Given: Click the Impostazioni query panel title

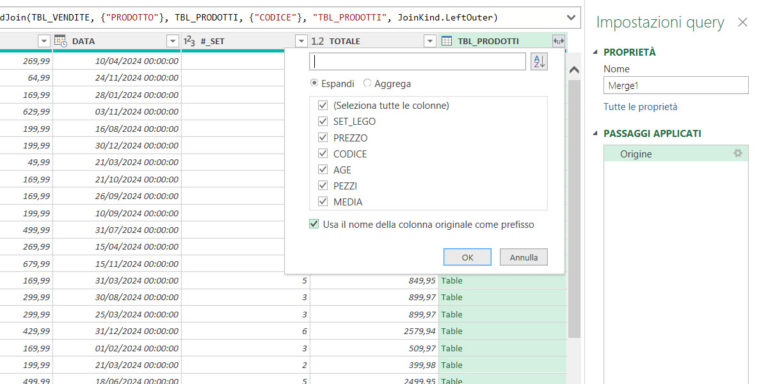Looking at the screenshot, I should pyautogui.click(x=660, y=23).
